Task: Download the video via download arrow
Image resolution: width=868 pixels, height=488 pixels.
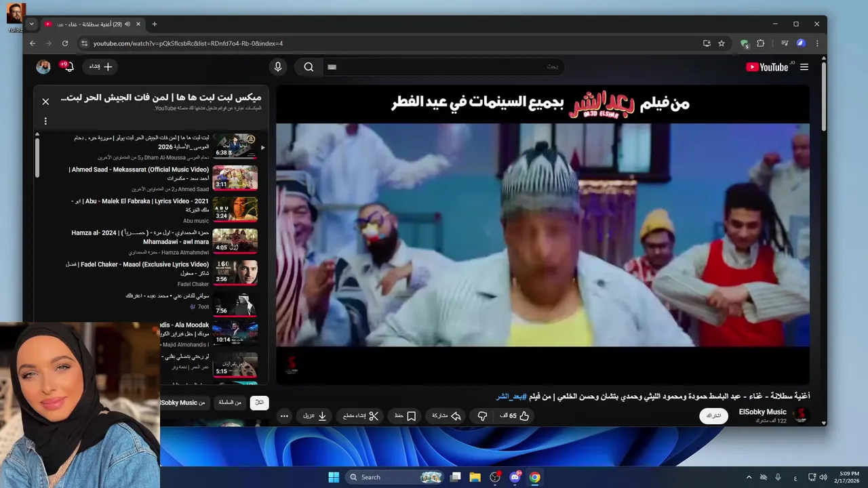Action: click(x=314, y=415)
